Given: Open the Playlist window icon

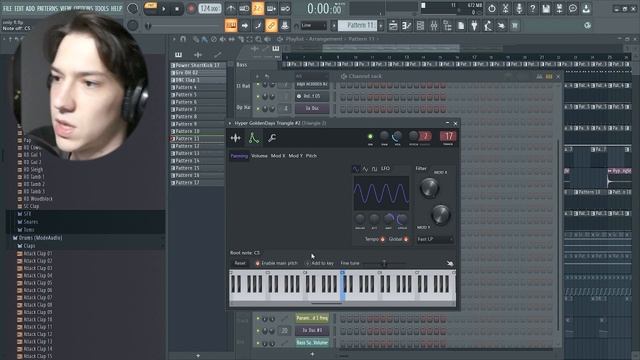Looking at the screenshot, I should click(x=393, y=26).
